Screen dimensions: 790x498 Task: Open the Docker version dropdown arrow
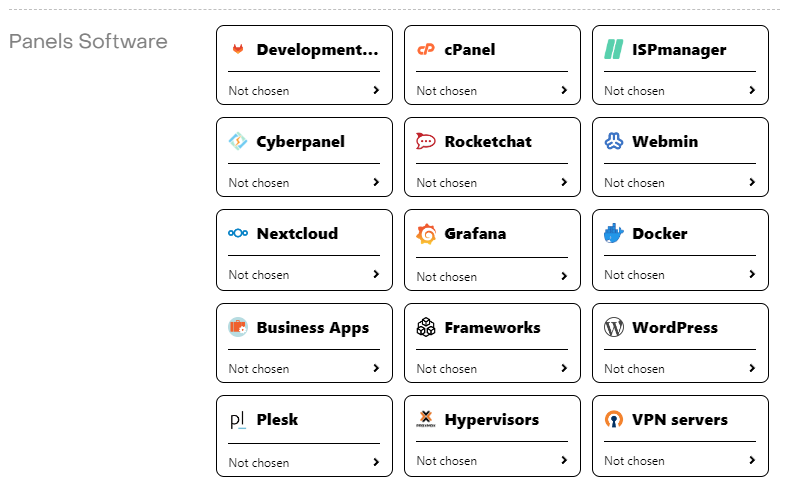[752, 274]
